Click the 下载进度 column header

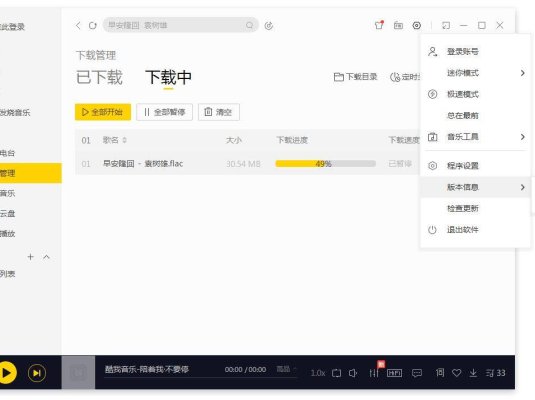pyautogui.click(x=292, y=140)
